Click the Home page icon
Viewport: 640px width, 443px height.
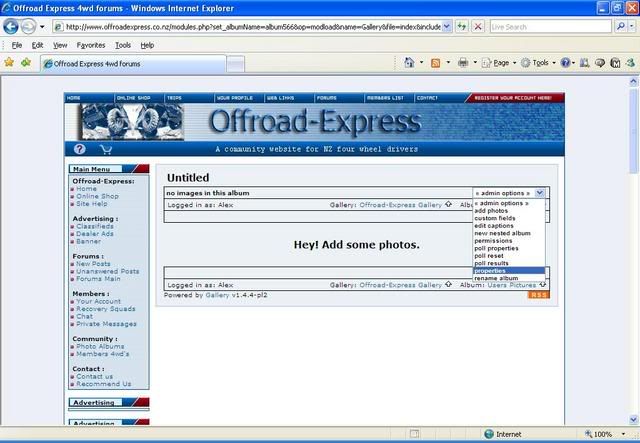pyautogui.click(x=409, y=62)
